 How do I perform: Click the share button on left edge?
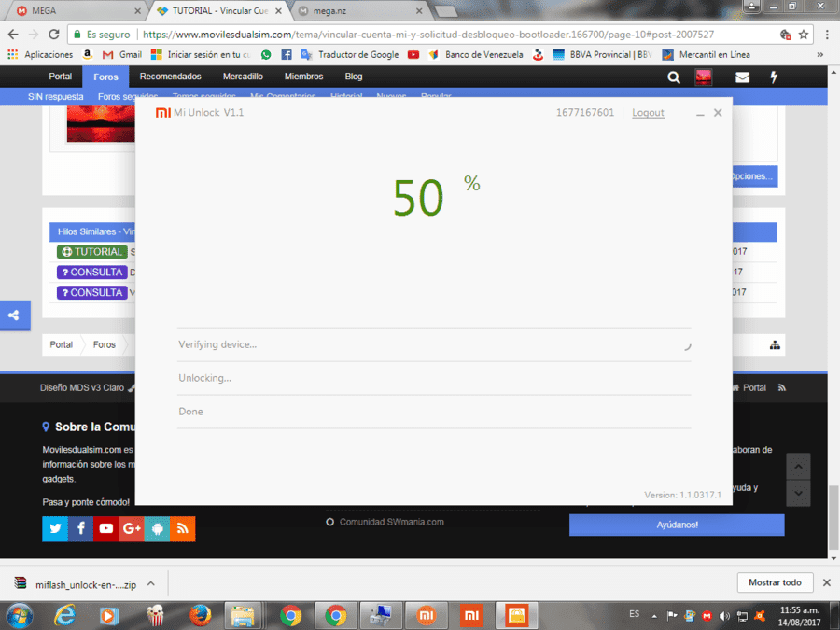pos(14,315)
